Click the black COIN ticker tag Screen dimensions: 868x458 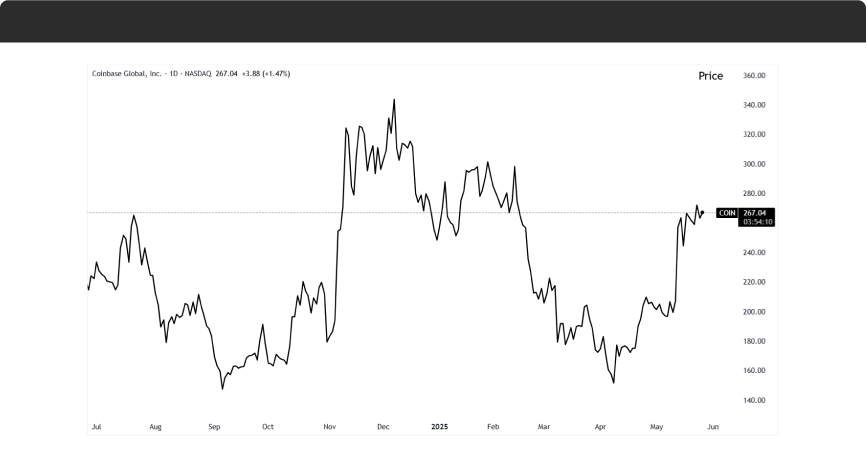727,213
